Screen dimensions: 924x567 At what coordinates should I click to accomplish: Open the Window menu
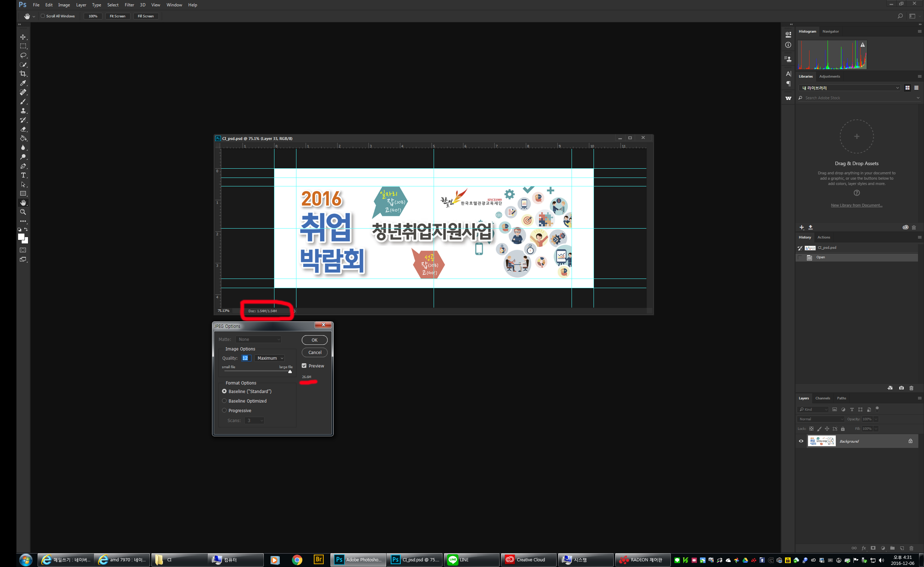(174, 5)
